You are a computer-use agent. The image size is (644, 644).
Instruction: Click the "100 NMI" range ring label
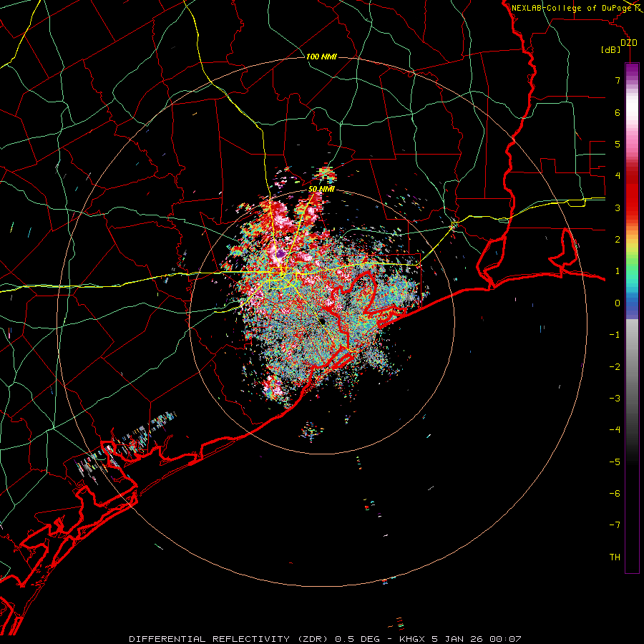[x=321, y=57]
